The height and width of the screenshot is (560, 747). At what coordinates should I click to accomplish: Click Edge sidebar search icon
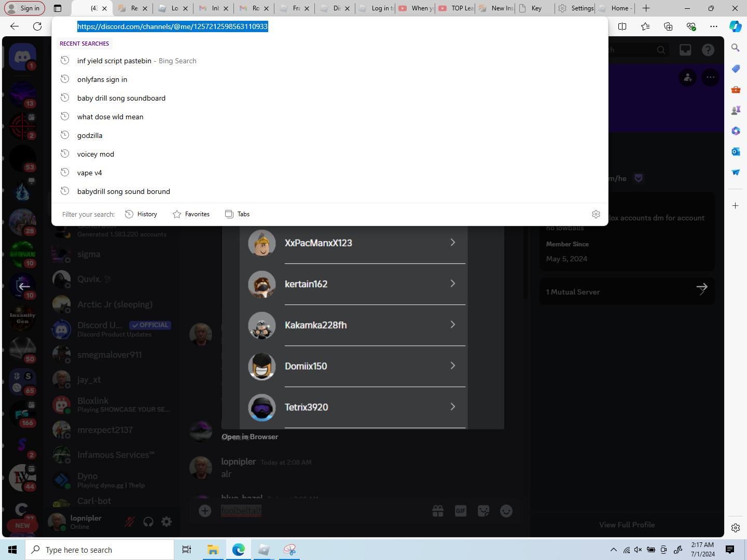pyautogui.click(x=736, y=48)
